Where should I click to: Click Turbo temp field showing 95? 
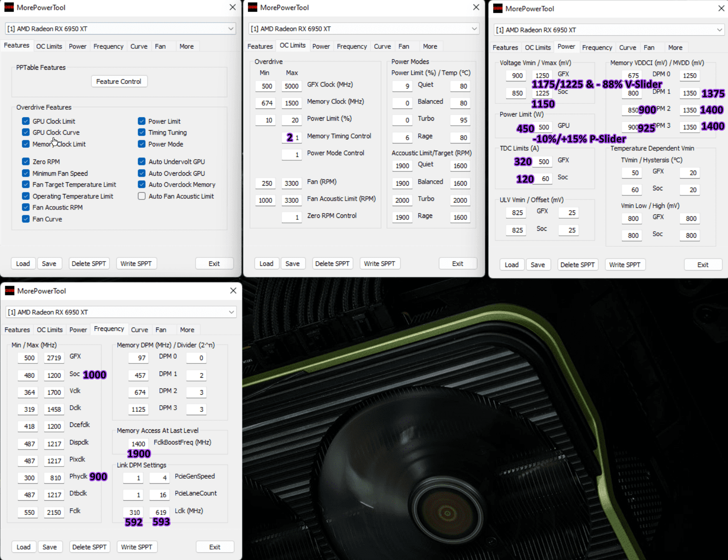click(x=460, y=120)
